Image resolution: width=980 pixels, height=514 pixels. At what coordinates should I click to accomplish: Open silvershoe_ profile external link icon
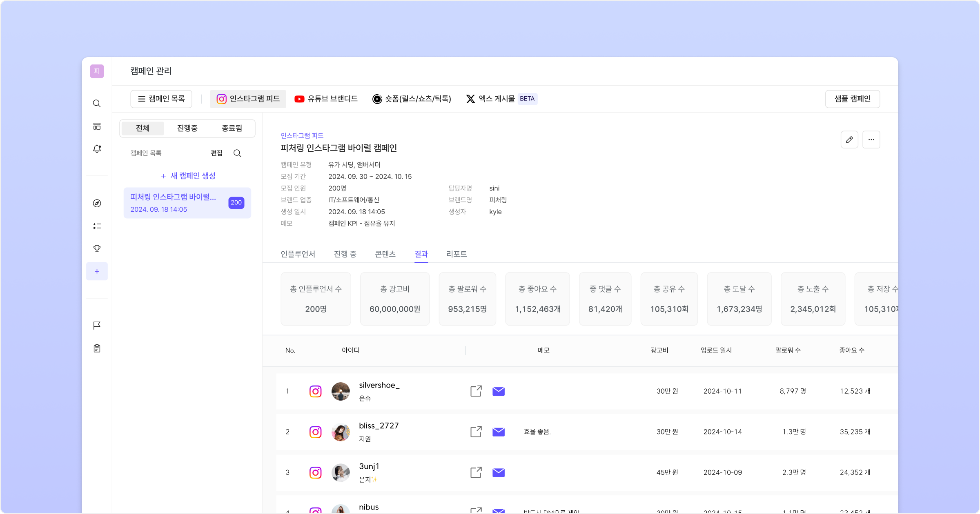[x=476, y=391]
